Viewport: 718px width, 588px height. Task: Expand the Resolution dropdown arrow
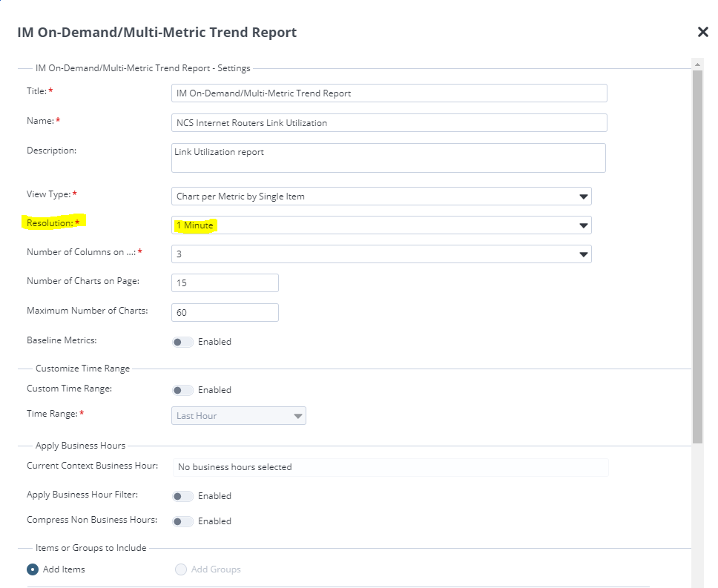click(584, 225)
